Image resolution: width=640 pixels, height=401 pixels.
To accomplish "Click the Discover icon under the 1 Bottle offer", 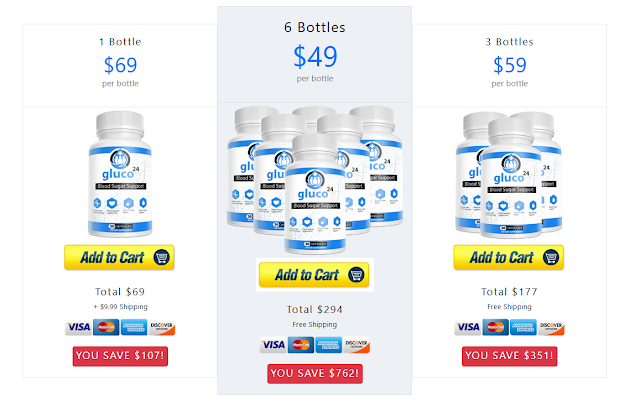I will pos(162,327).
